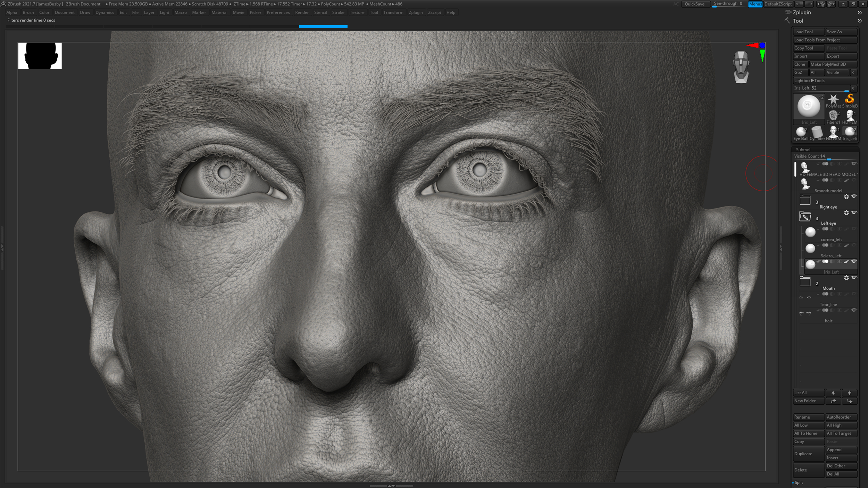This screenshot has width=868, height=488.
Task: Select the PolyMesh3D star tool icon
Action: coord(834,99)
